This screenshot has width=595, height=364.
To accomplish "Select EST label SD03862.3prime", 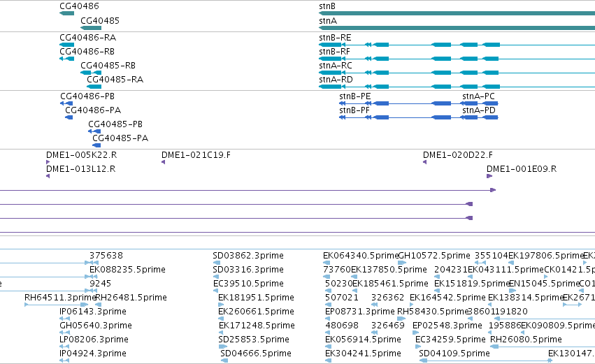I will click(248, 256).
